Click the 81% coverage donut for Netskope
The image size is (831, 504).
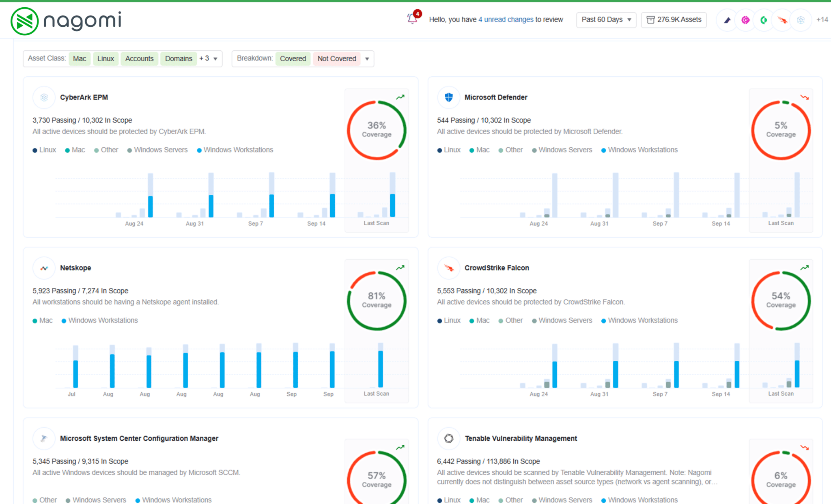coord(377,300)
